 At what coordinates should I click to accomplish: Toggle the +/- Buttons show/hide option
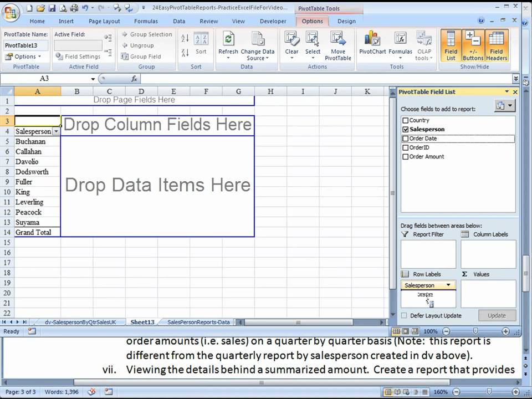pos(473,46)
